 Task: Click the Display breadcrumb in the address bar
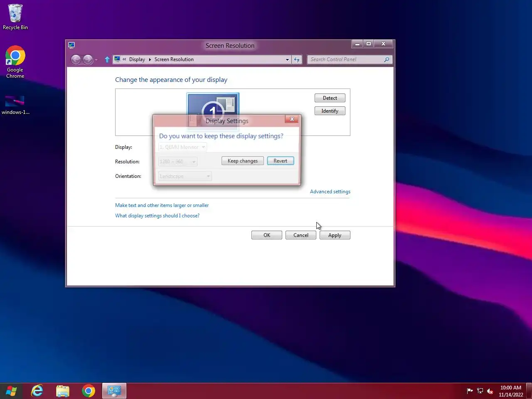pyautogui.click(x=137, y=59)
